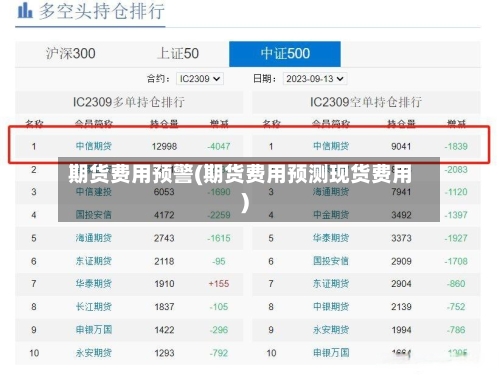Screen dimensions: 500x380
Task: Open 中银期货 link in short positions table
Action: pos(331,307)
